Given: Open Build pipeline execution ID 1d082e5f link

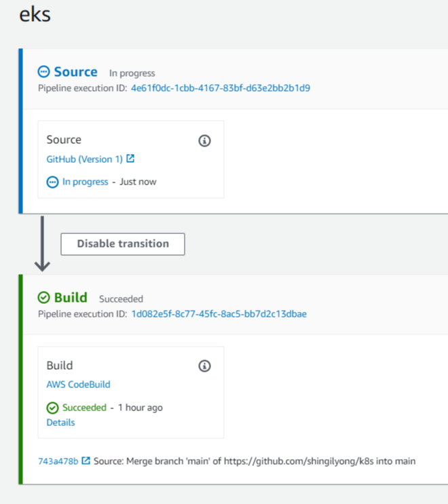Looking at the screenshot, I should (219, 314).
